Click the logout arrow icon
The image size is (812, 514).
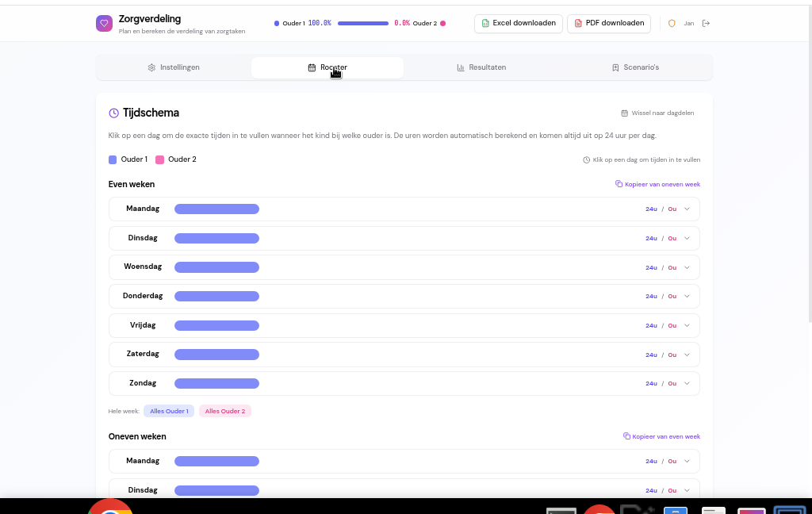[x=706, y=24]
